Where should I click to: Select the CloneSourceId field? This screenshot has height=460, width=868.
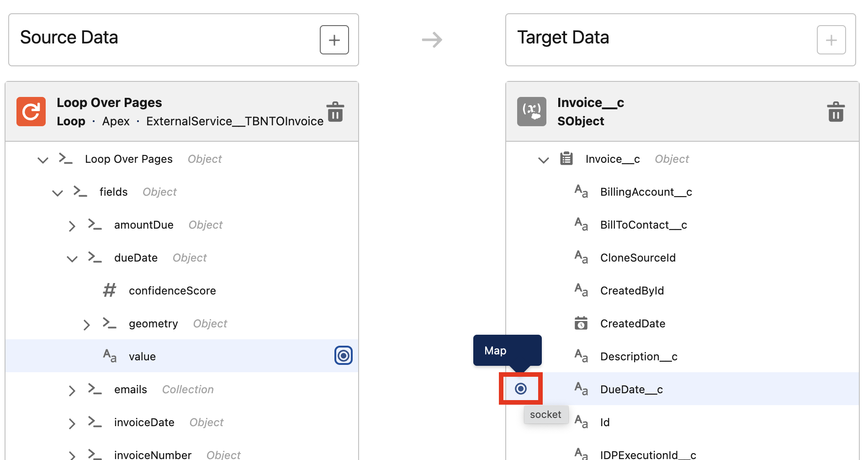[x=683, y=257]
